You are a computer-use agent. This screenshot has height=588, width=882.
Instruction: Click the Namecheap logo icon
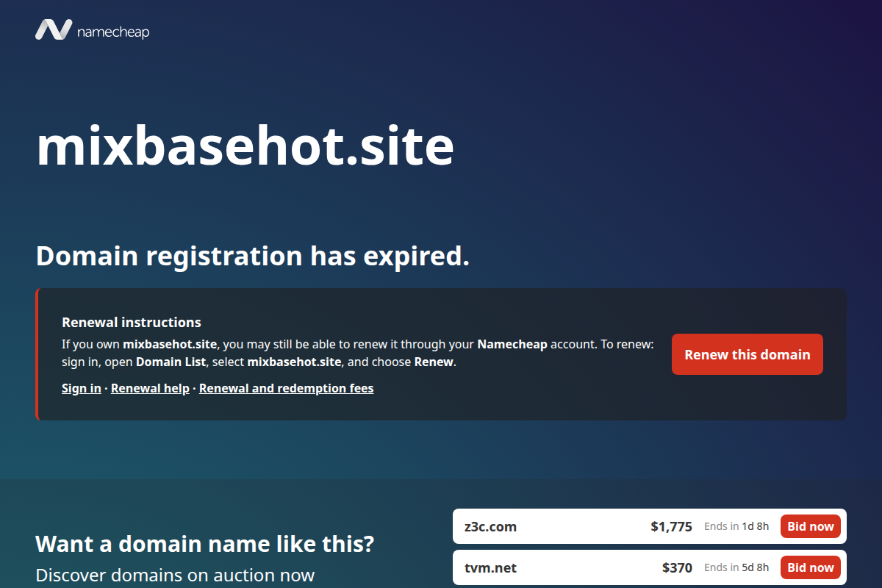54,29
